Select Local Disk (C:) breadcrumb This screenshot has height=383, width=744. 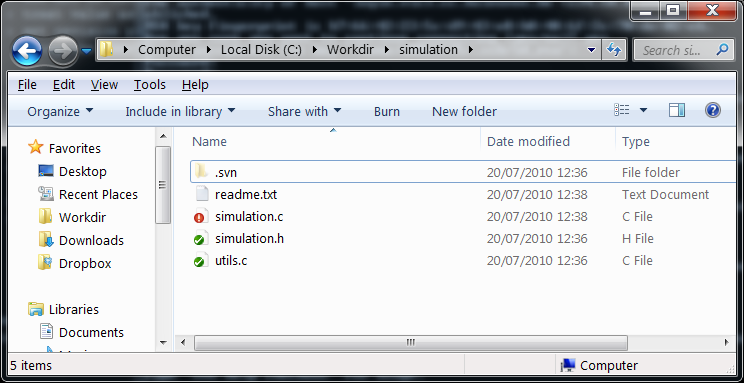pos(261,49)
